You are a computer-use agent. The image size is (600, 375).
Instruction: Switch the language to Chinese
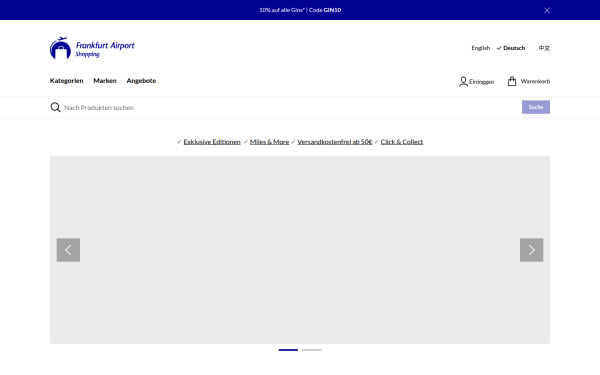tap(544, 48)
